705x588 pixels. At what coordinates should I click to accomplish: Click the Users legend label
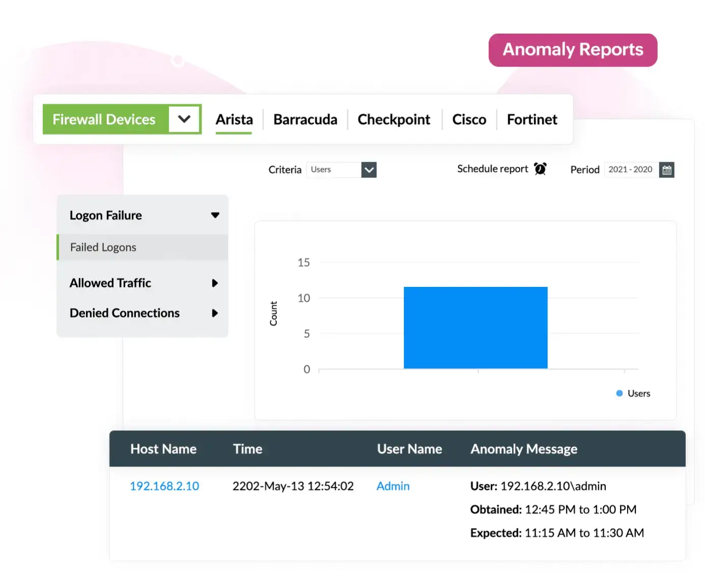point(639,393)
